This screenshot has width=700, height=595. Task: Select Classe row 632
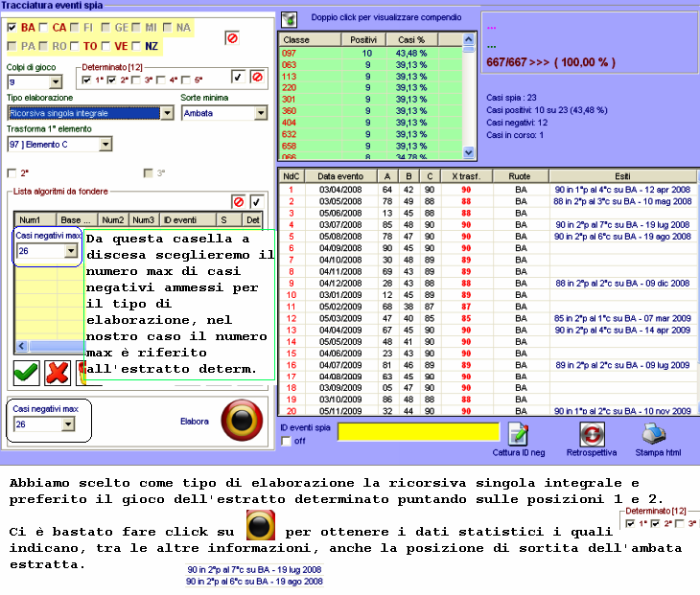tap(370, 134)
